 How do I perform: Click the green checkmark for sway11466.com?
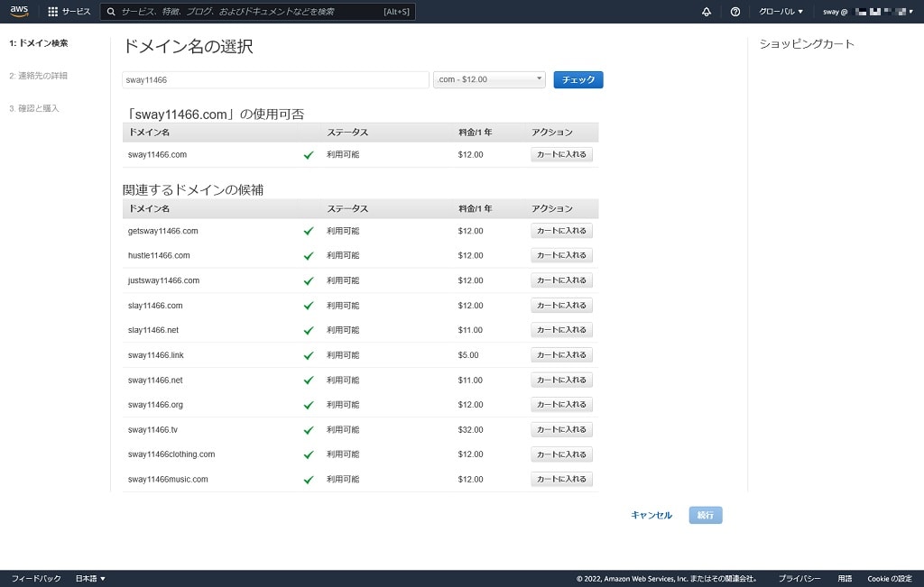tap(309, 155)
